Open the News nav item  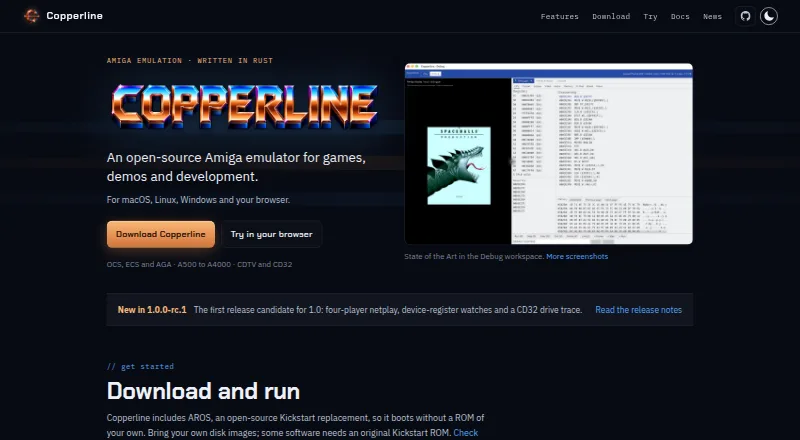point(712,16)
